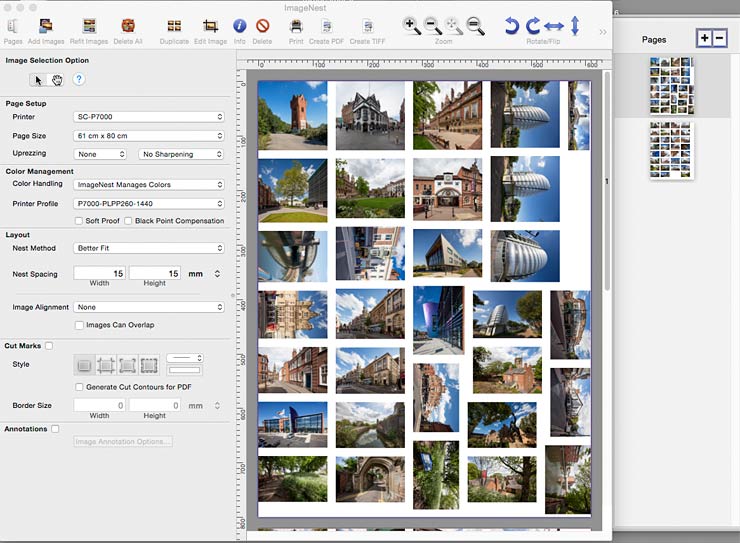This screenshot has height=543, width=740.
Task: Select the first page thumbnail
Action: click(672, 86)
